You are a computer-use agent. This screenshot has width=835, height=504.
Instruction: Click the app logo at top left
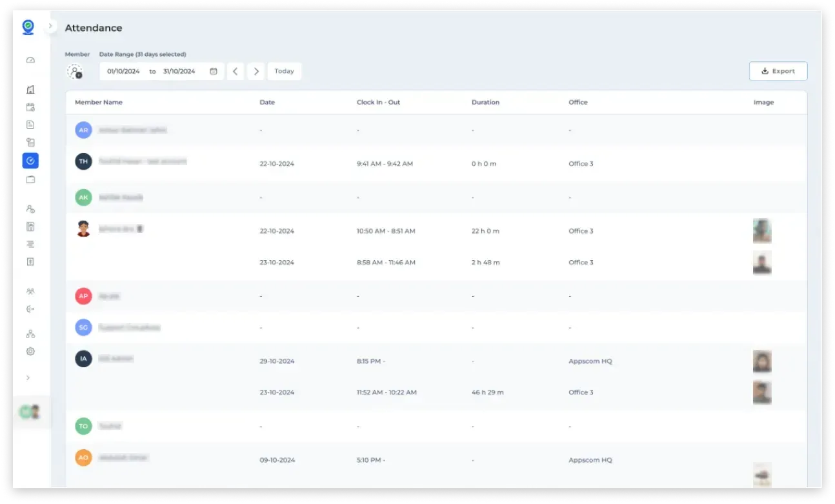28,27
